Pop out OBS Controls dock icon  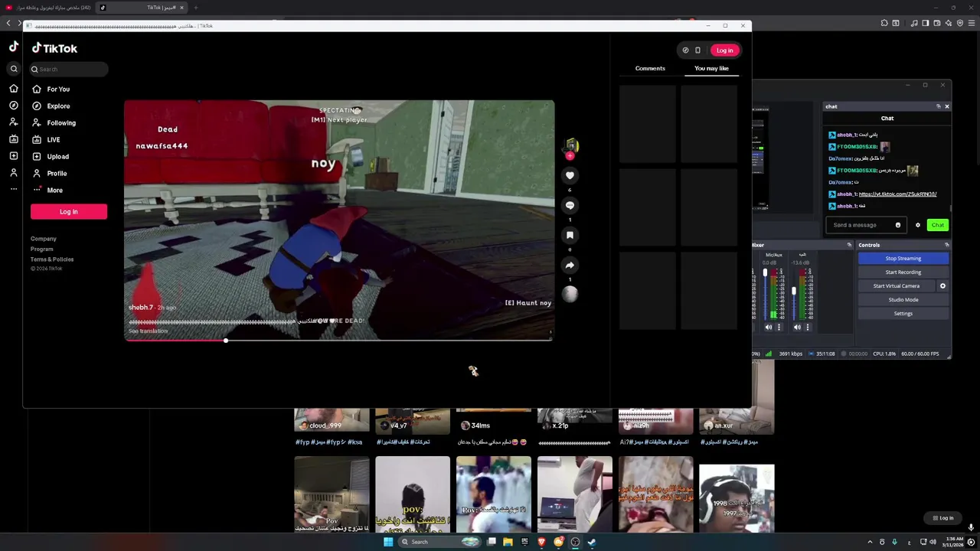coord(947,245)
